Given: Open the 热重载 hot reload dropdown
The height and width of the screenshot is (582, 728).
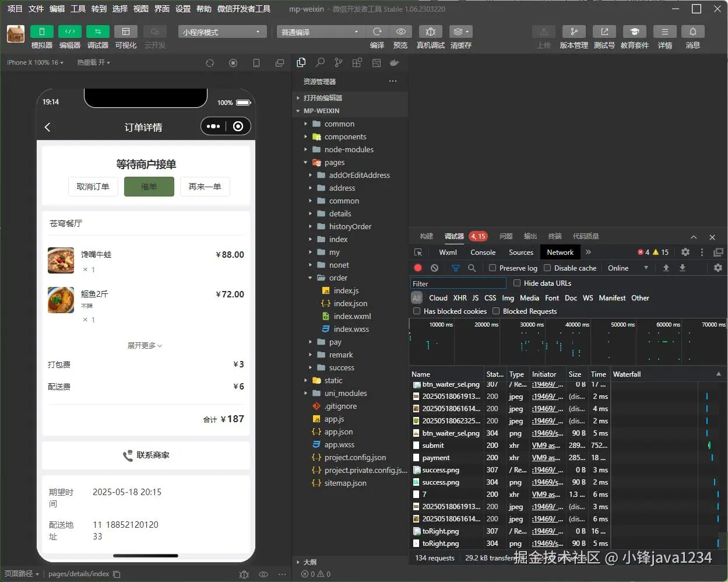Looking at the screenshot, I should pyautogui.click(x=94, y=62).
